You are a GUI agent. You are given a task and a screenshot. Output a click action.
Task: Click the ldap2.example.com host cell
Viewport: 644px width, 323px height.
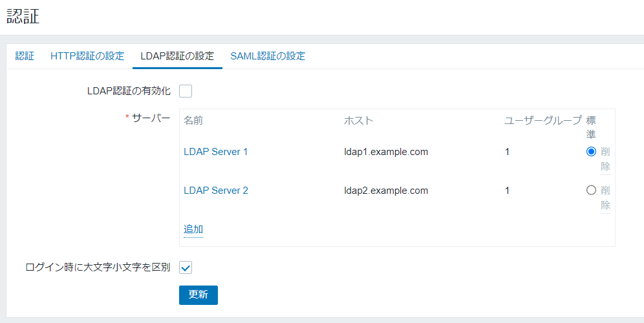(386, 191)
